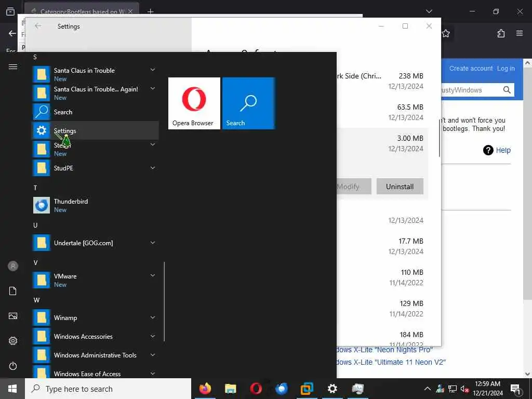Click the Opera Browser tile
This screenshot has width=532, height=399.
point(194,103)
